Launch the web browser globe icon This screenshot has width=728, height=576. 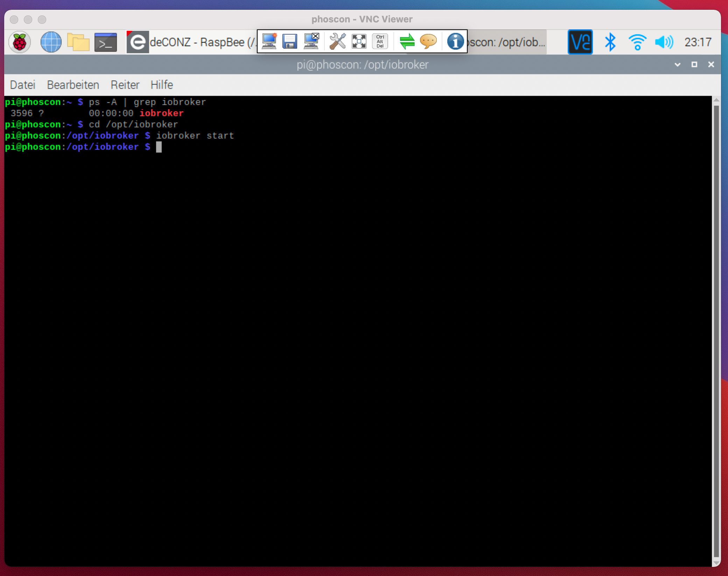point(51,42)
